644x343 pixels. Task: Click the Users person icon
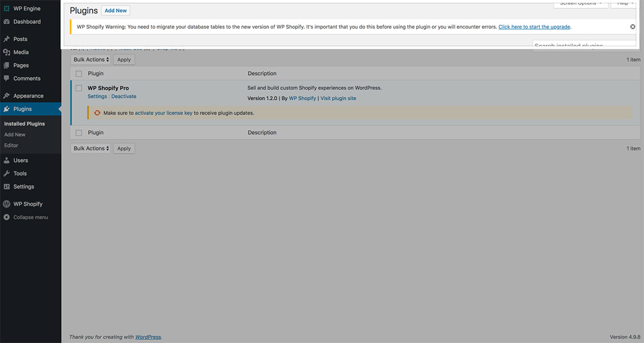click(7, 160)
